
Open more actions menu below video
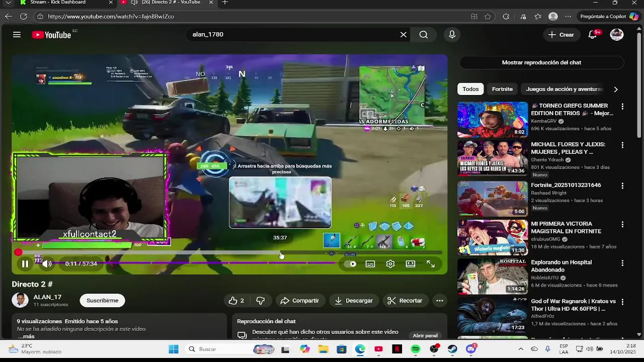(x=439, y=301)
